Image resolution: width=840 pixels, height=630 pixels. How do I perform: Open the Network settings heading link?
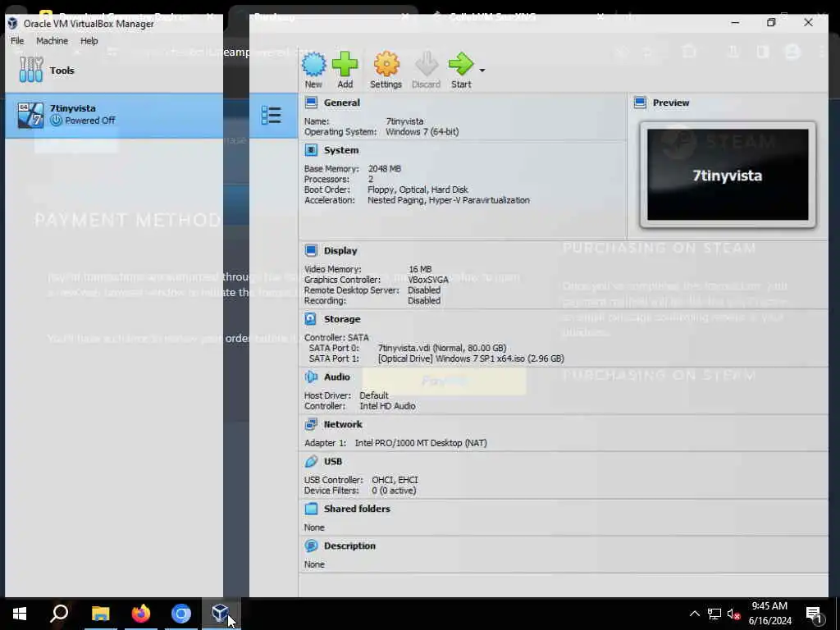(x=343, y=424)
